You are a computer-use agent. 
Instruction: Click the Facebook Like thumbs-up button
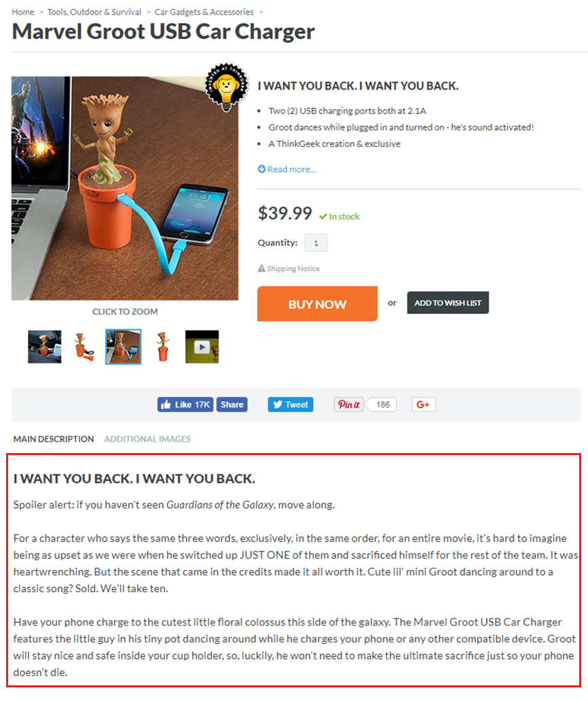[x=185, y=405]
